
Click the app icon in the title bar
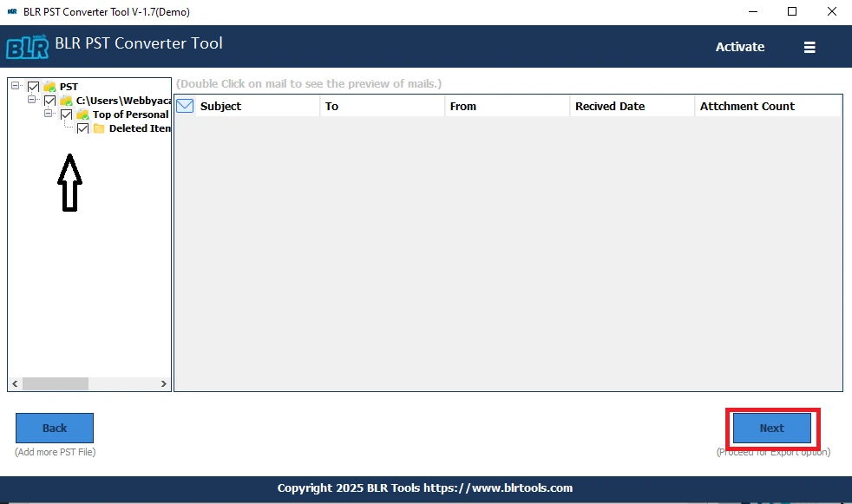click(10, 11)
